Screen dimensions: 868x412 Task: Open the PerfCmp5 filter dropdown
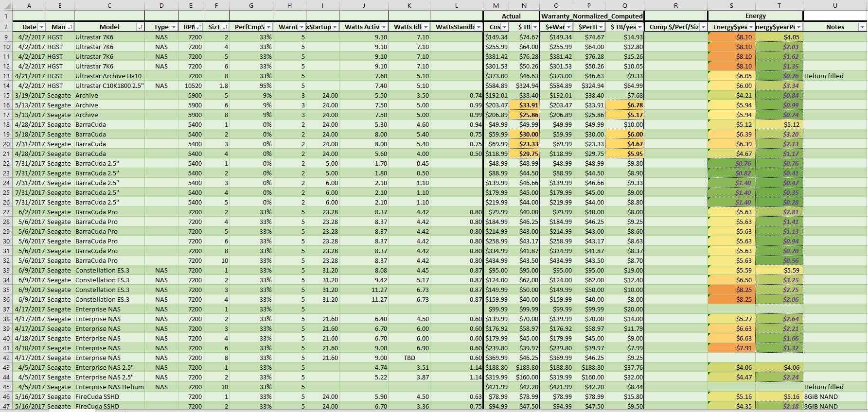click(268, 27)
